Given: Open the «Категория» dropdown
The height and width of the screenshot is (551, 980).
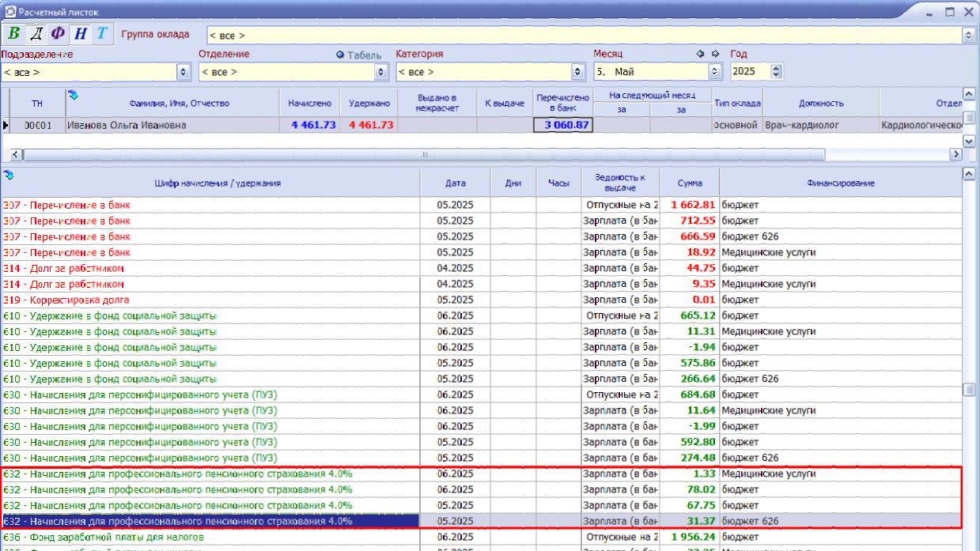Looking at the screenshot, I should pos(577,72).
